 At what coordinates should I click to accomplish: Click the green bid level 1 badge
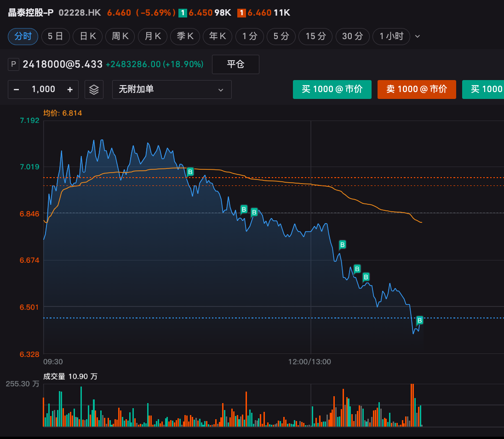183,13
